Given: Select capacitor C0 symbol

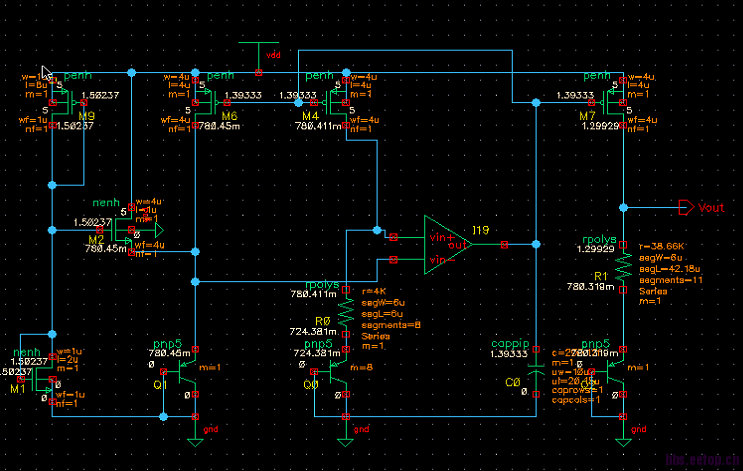Looking at the screenshot, I should click(536, 371).
